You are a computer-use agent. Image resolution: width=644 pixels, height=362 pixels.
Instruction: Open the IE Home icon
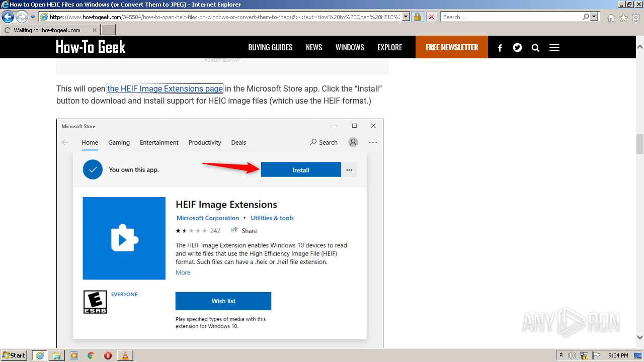[611, 18]
